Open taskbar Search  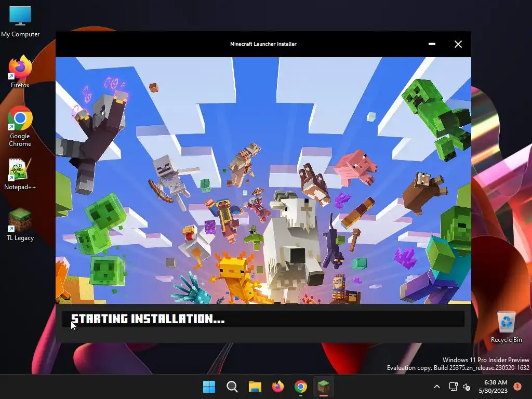pyautogui.click(x=232, y=387)
